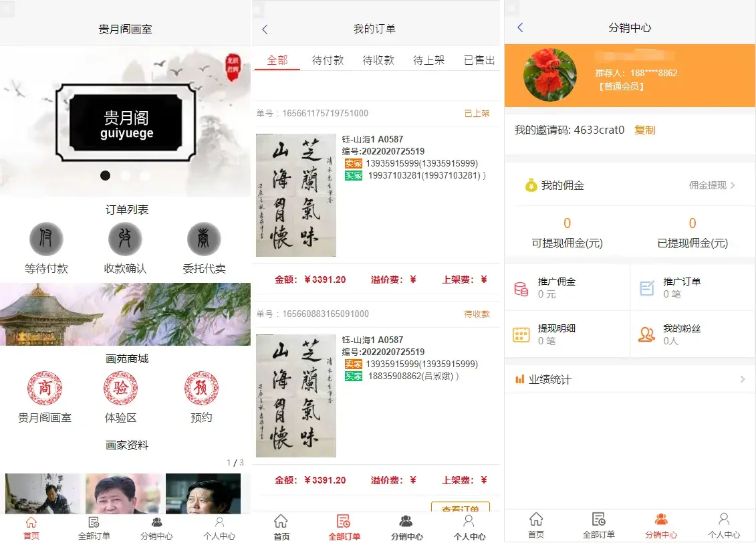Go back from 我的订单 page
This screenshot has height=543, width=756.
(265, 29)
